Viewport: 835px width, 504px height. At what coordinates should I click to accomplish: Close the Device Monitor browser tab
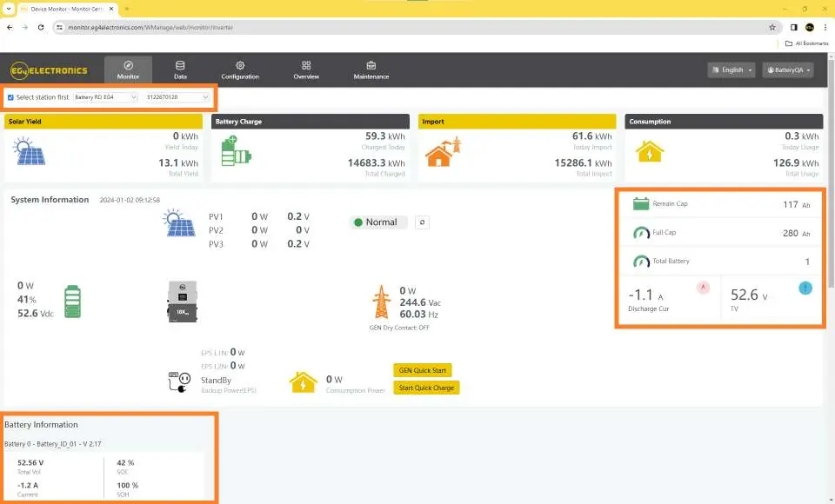point(111,9)
